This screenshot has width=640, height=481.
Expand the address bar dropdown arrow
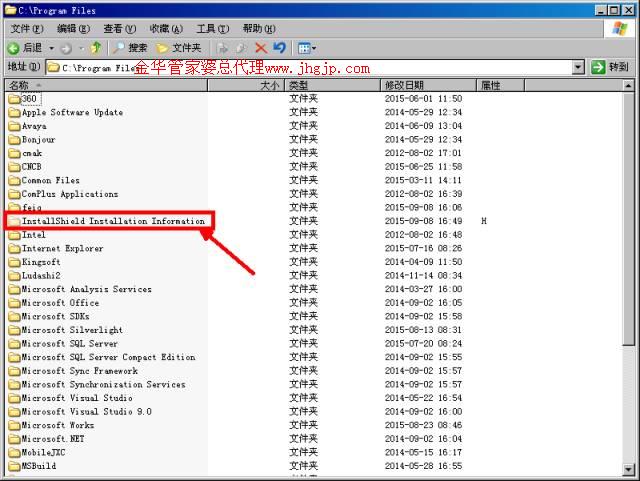click(x=578, y=67)
